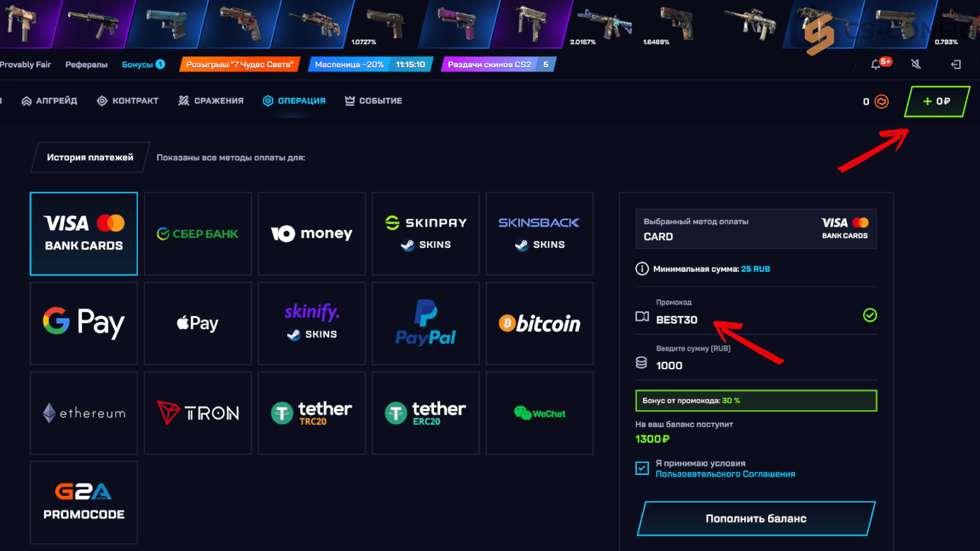980x551 pixels.
Task: Pick TRON payment method
Action: [198, 413]
